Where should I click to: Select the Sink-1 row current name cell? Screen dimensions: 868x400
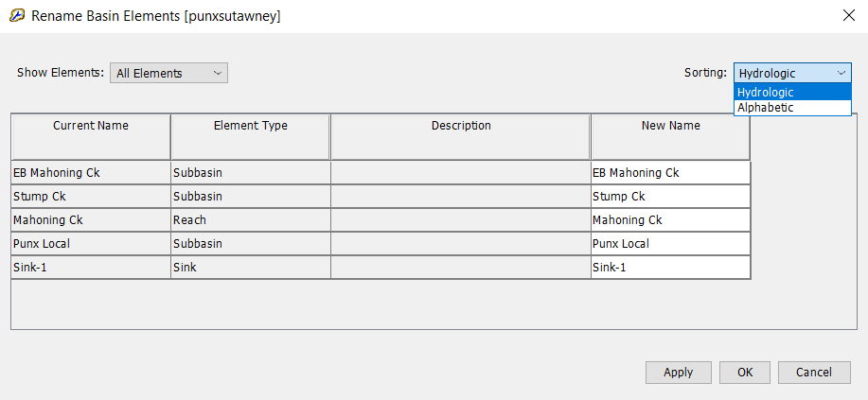tap(91, 268)
